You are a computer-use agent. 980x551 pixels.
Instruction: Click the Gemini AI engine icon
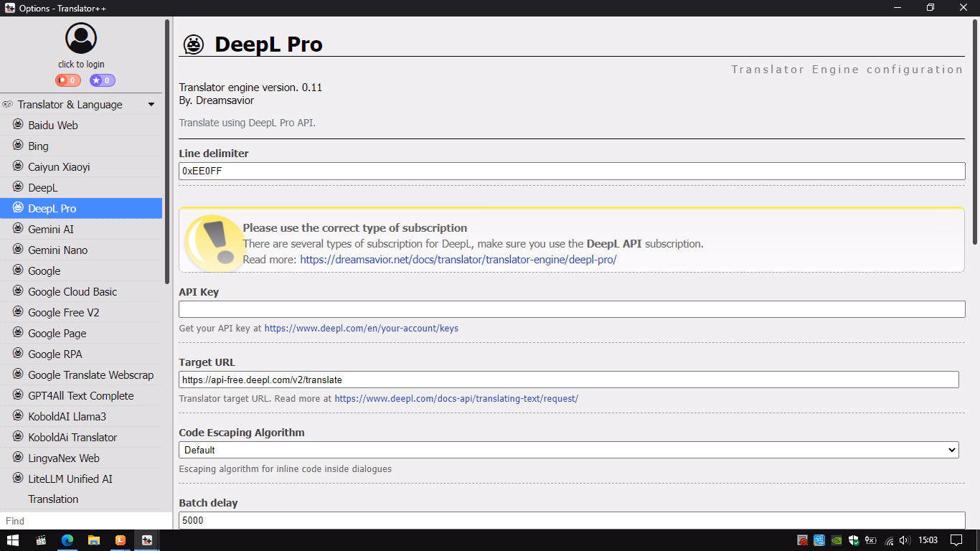tap(18, 229)
